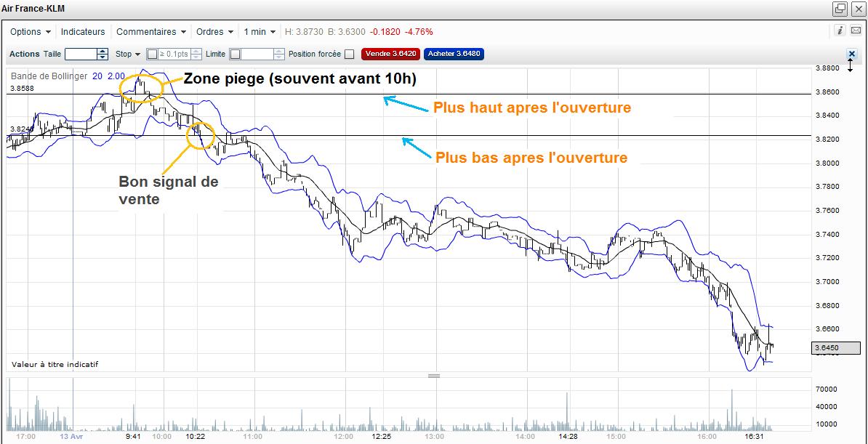Close the Air France-KLM chart window
This screenshot has height=444, width=868.
(857, 8)
